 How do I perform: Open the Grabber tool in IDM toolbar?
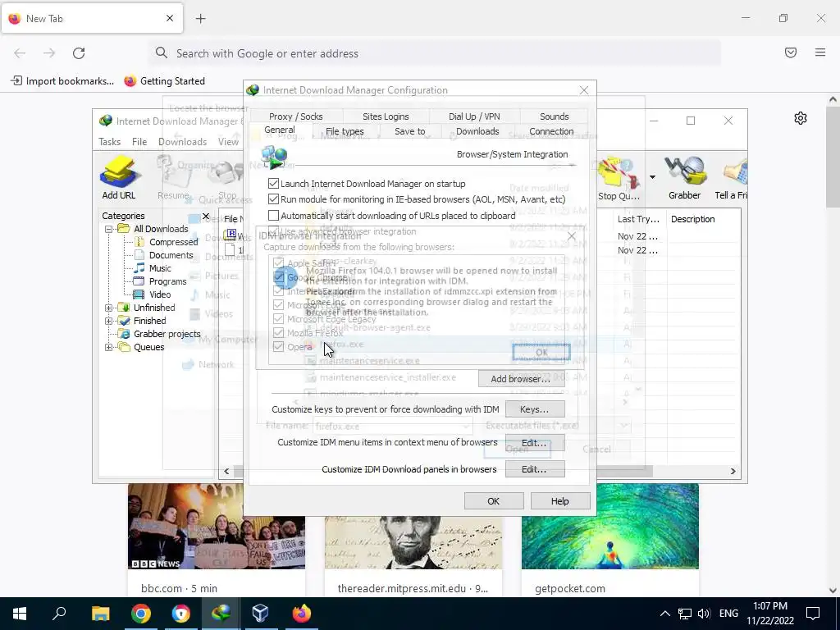[x=684, y=178]
